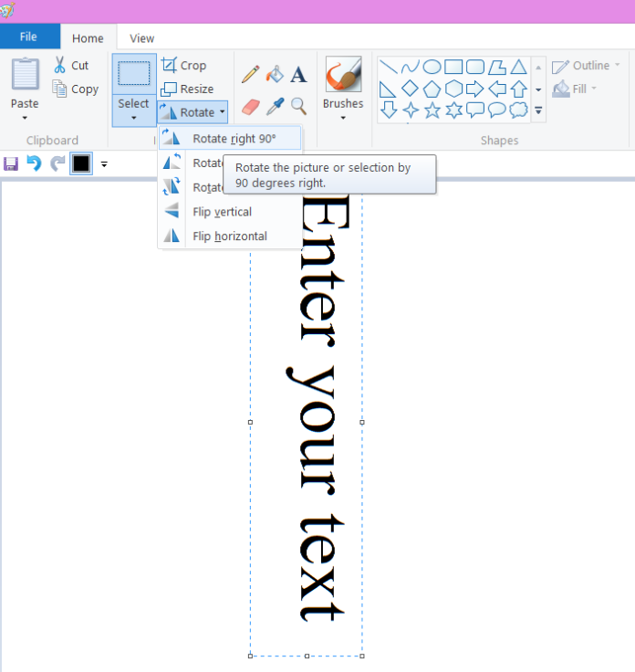This screenshot has height=672, width=635.
Task: Click the Save floppy disk icon
Action: [11, 163]
